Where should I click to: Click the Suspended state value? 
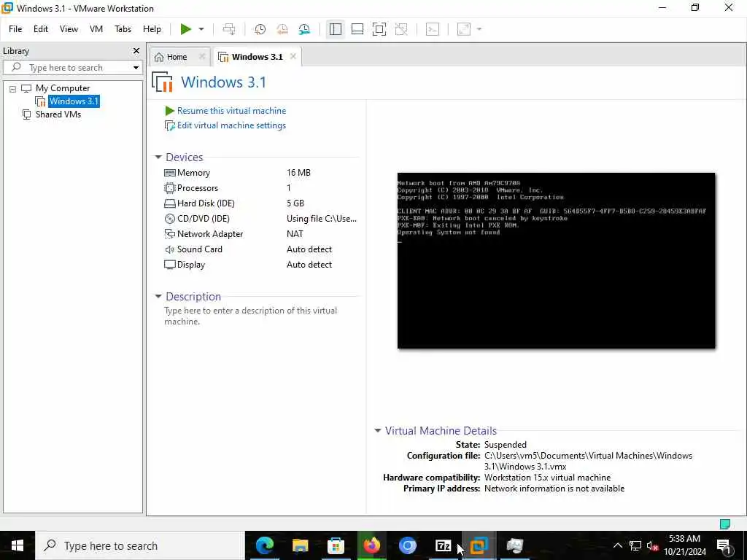506,445
